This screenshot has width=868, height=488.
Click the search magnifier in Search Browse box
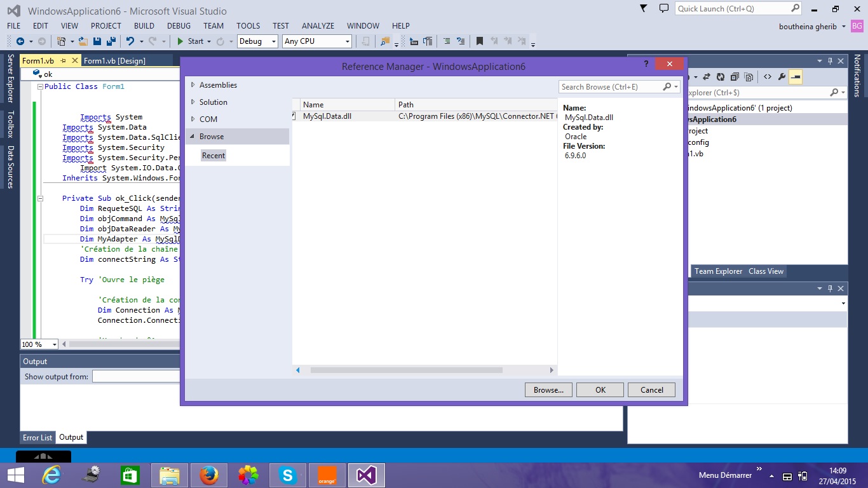coord(667,86)
